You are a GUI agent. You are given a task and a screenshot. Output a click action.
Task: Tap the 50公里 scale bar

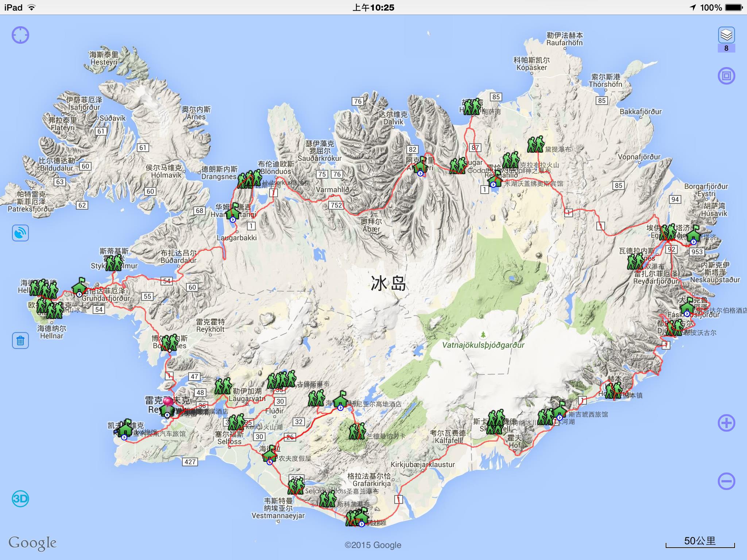coord(700,542)
